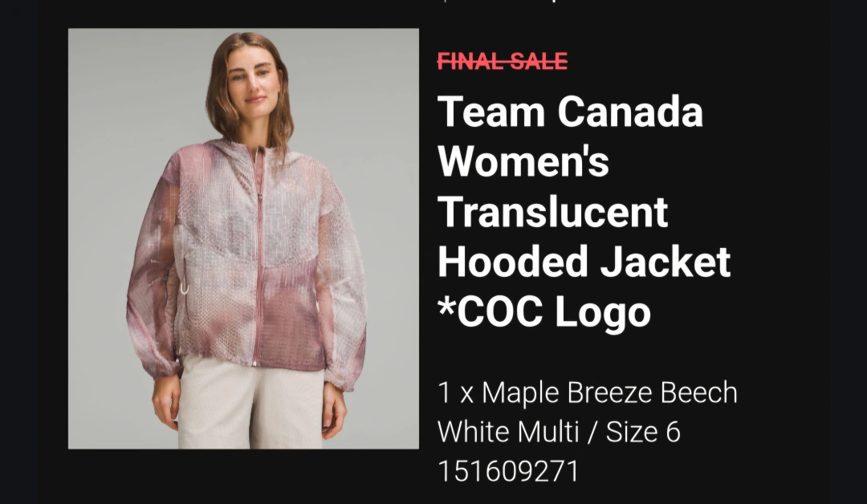Image resolution: width=867 pixels, height=504 pixels.
Task: Click the jacket's pink front zipper
Action: pos(258,254)
